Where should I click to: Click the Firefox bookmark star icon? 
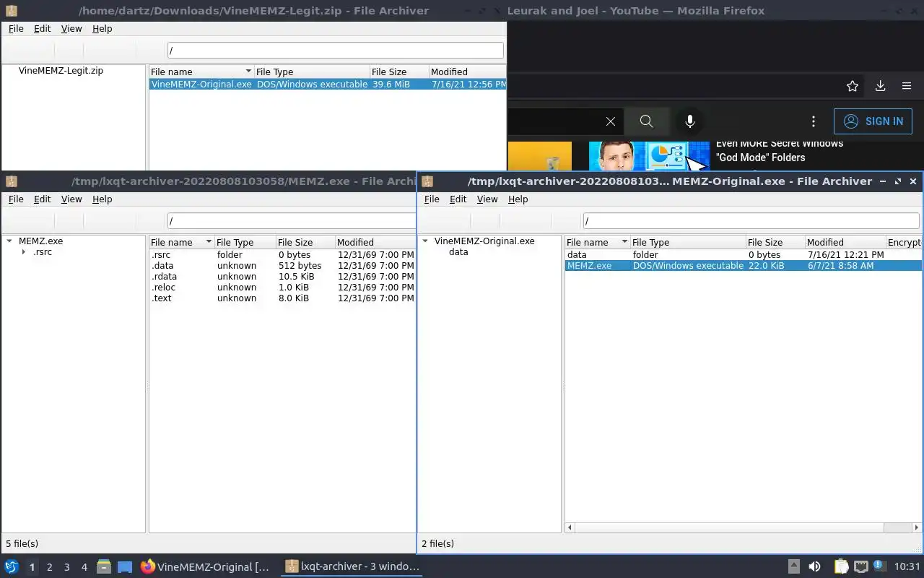pos(853,86)
